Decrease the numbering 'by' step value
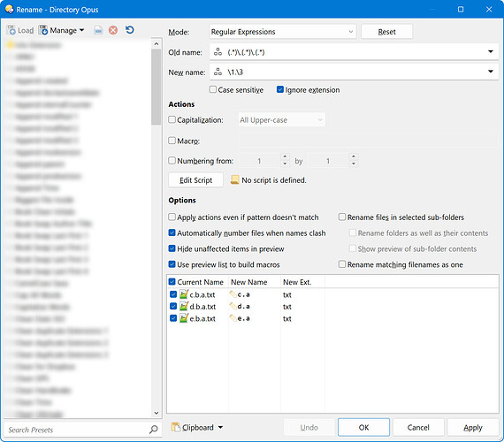The width and height of the screenshot is (504, 442). pos(354,164)
